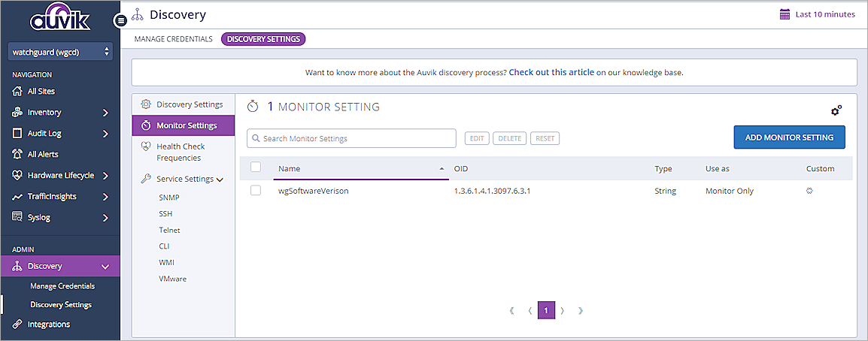Click the TrafficInsights chart icon
The height and width of the screenshot is (341, 868).
click(17, 196)
